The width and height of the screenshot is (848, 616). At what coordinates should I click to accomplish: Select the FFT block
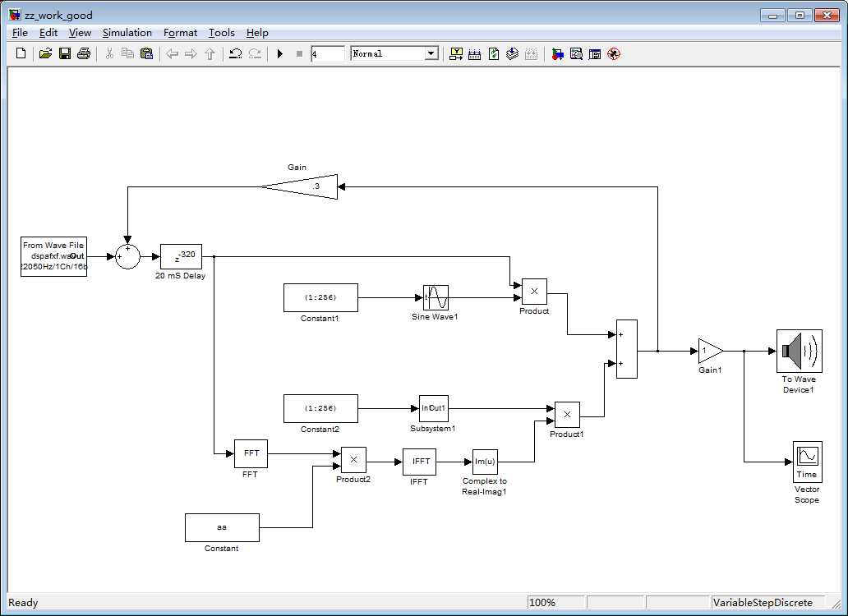click(251, 454)
